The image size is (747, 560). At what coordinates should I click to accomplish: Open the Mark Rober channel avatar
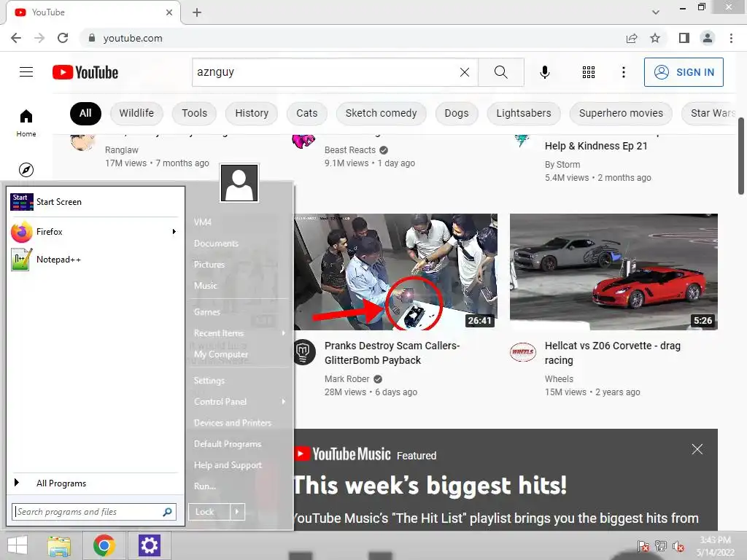pos(304,352)
